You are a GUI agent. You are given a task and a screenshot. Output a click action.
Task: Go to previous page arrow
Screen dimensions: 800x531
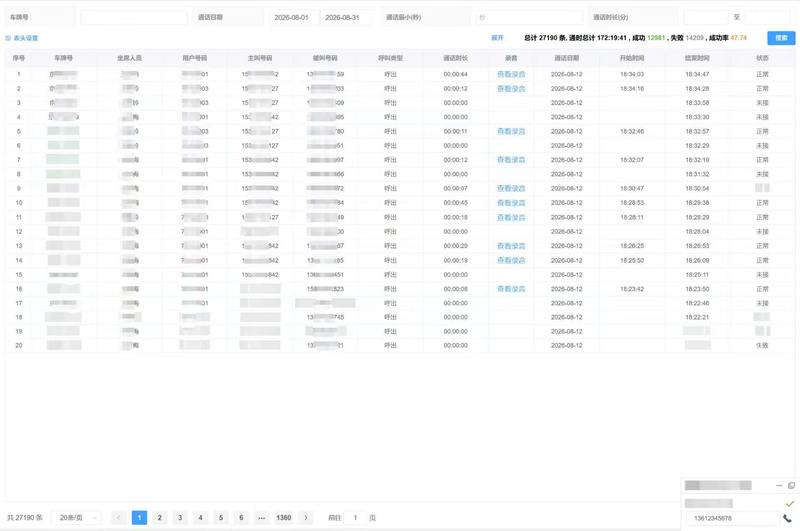(x=118, y=518)
